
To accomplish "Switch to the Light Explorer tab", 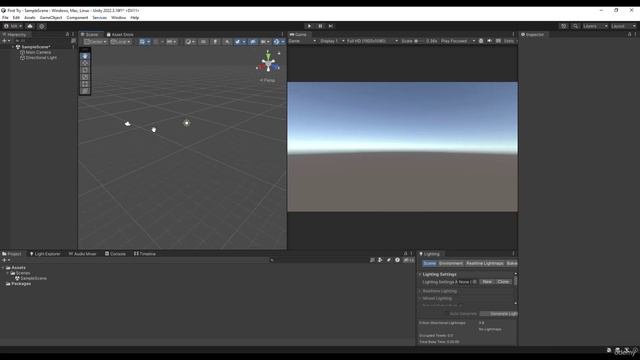I will pos(45,254).
